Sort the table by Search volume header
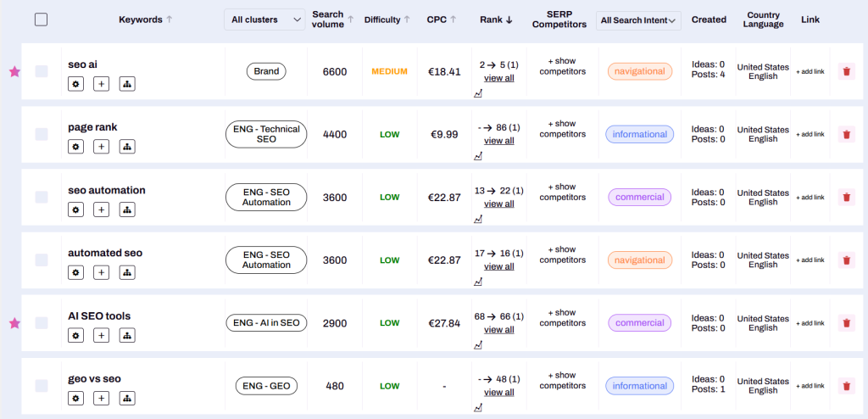 (x=331, y=20)
